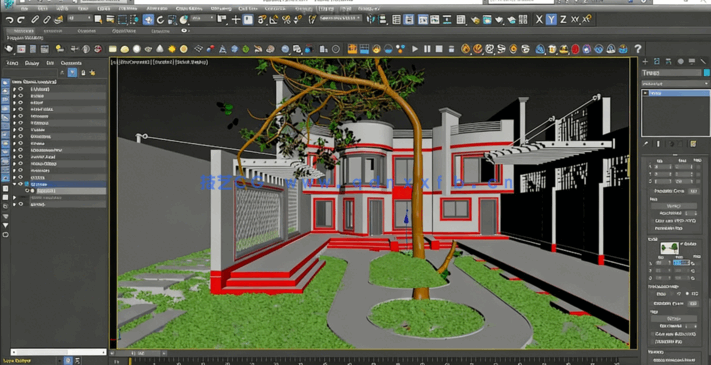
Task: Open the Graph Editors menu
Action: click(189, 8)
